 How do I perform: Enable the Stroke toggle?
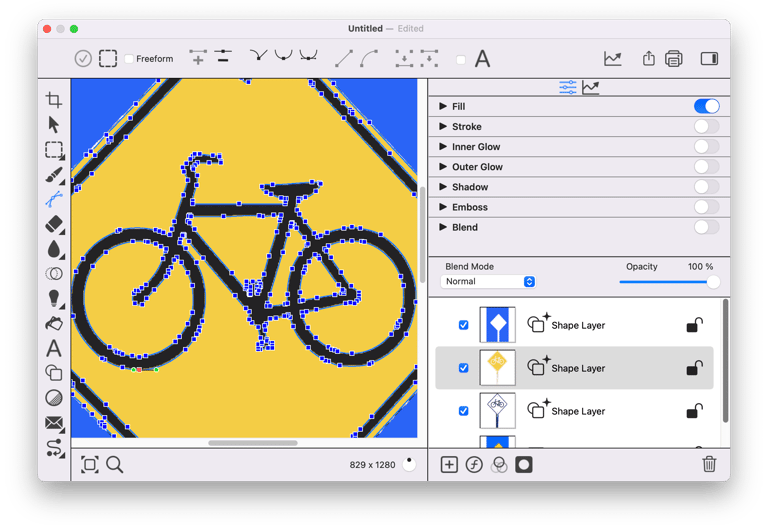pos(706,126)
